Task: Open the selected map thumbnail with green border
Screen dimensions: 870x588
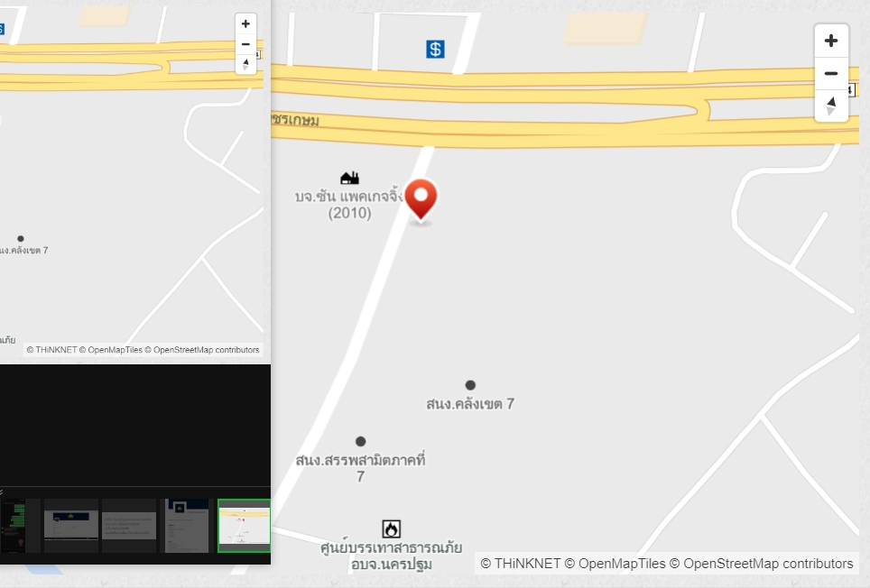Action: 245,526
